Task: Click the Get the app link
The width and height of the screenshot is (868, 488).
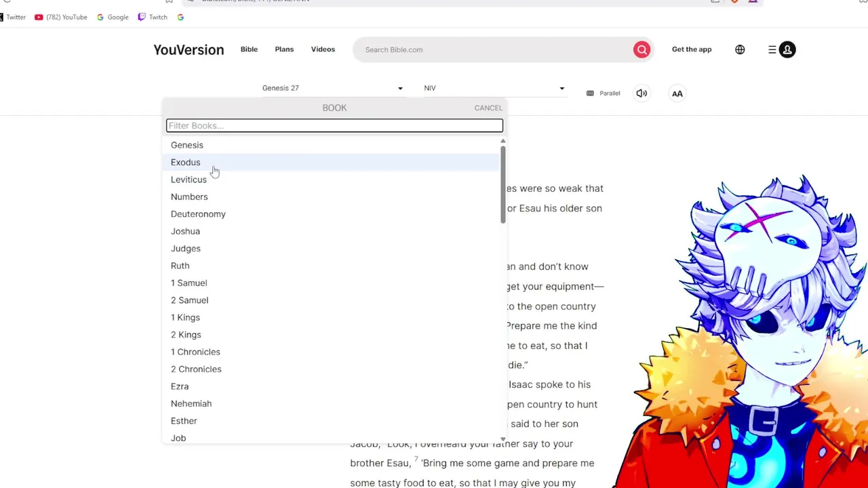Action: point(692,49)
